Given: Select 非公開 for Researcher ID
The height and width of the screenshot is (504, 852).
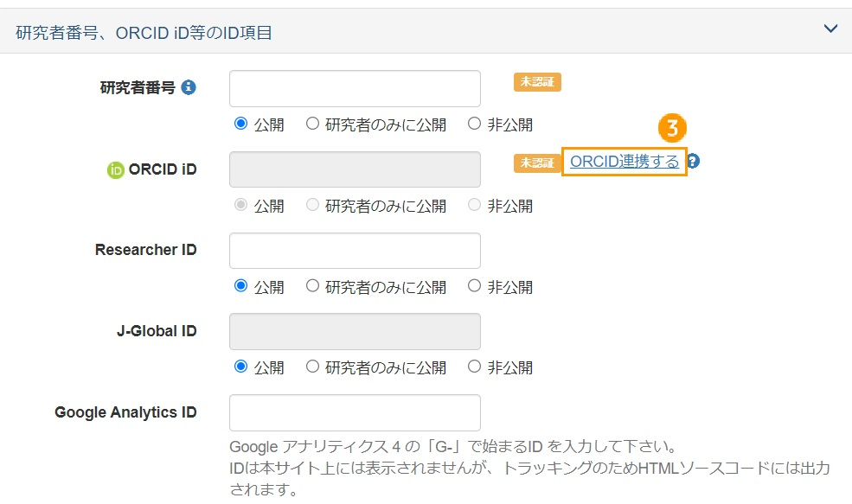Looking at the screenshot, I should click(x=474, y=286).
